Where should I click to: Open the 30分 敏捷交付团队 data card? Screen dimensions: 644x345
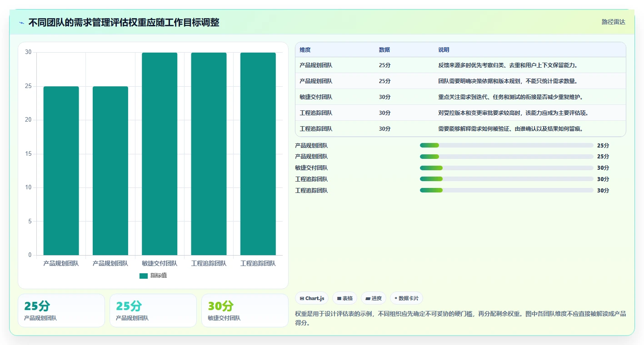pyautogui.click(x=245, y=310)
